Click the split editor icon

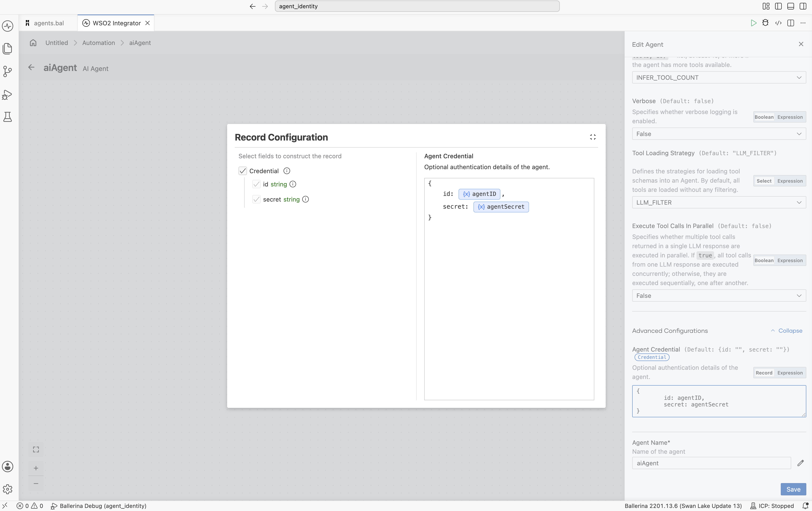coord(790,23)
